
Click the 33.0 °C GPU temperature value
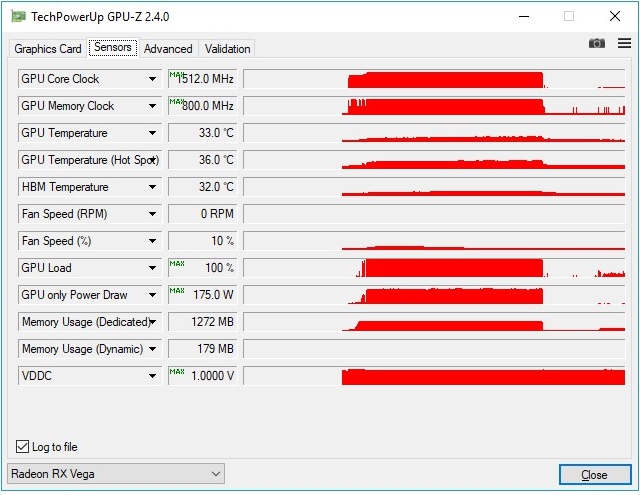click(x=202, y=133)
